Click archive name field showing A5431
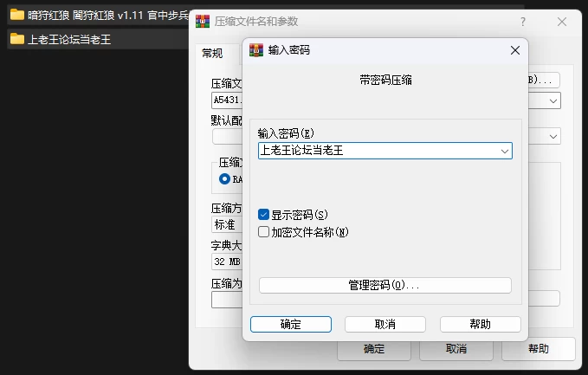Viewport: 588px width, 375px height. click(227, 100)
